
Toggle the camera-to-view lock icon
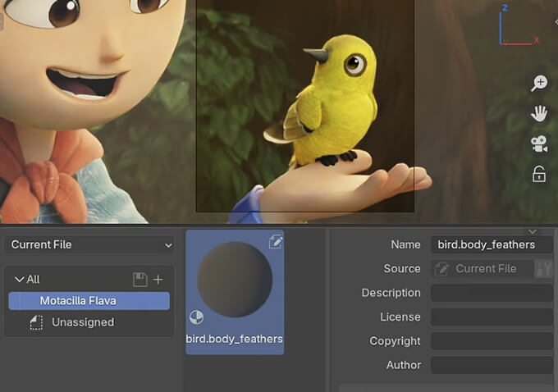[539, 175]
